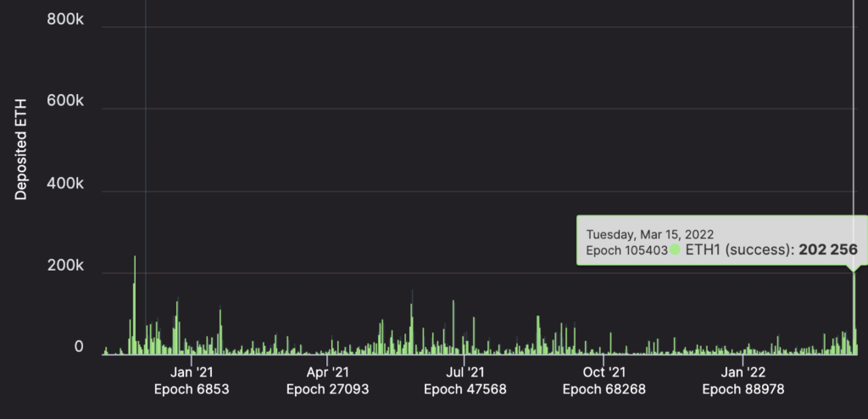The width and height of the screenshot is (868, 419).
Task: Select the Epoch 88978 axis label
Action: (743, 389)
